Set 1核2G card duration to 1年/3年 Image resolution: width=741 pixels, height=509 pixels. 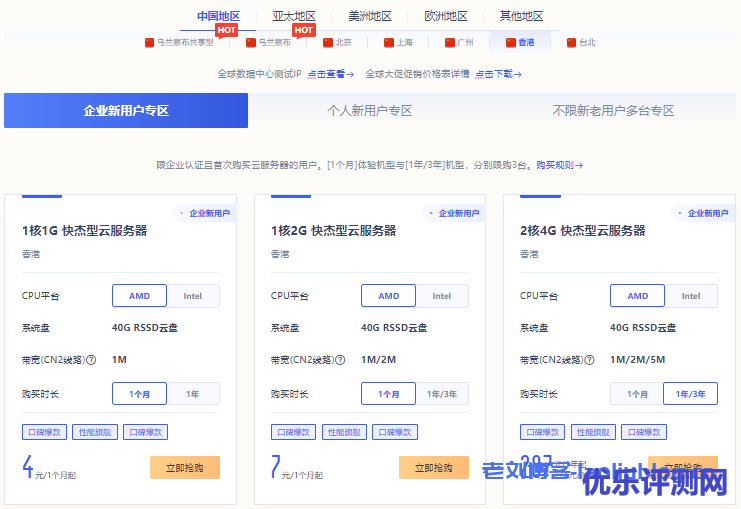(x=442, y=394)
